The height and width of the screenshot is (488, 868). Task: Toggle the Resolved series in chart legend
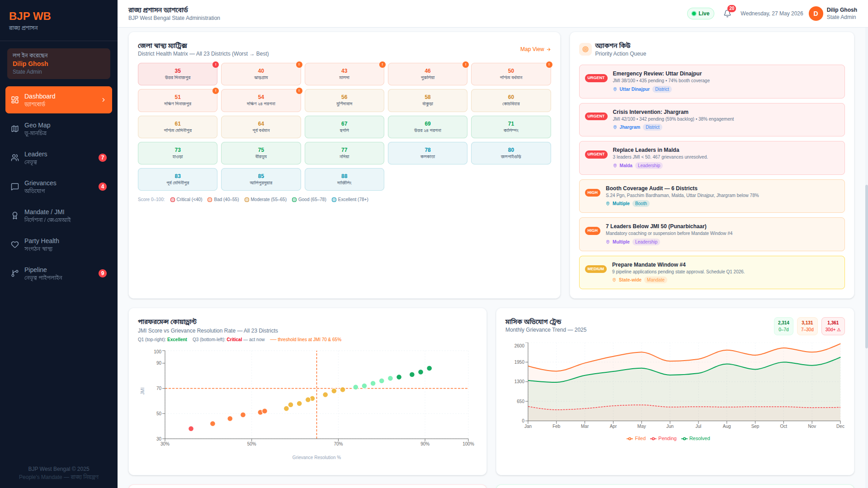pos(696,439)
